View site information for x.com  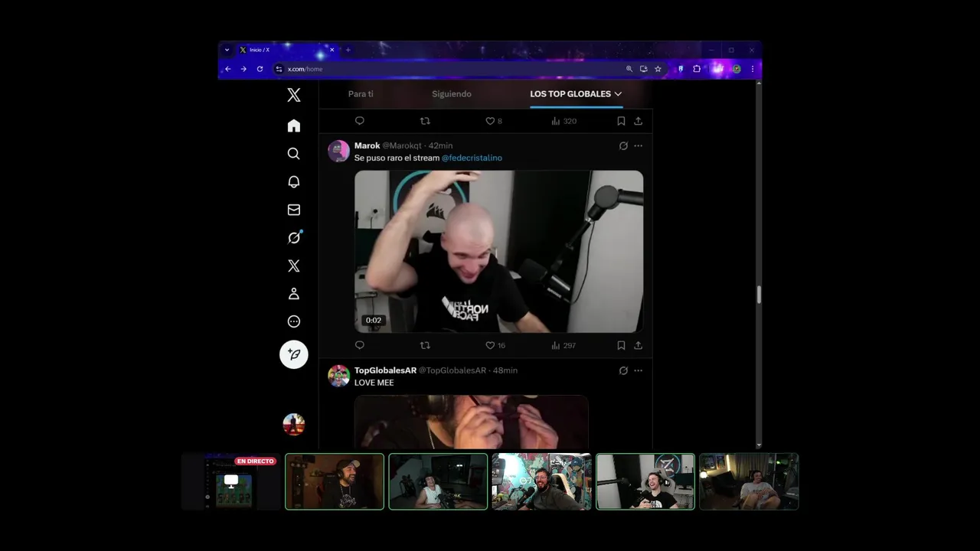pyautogui.click(x=279, y=69)
